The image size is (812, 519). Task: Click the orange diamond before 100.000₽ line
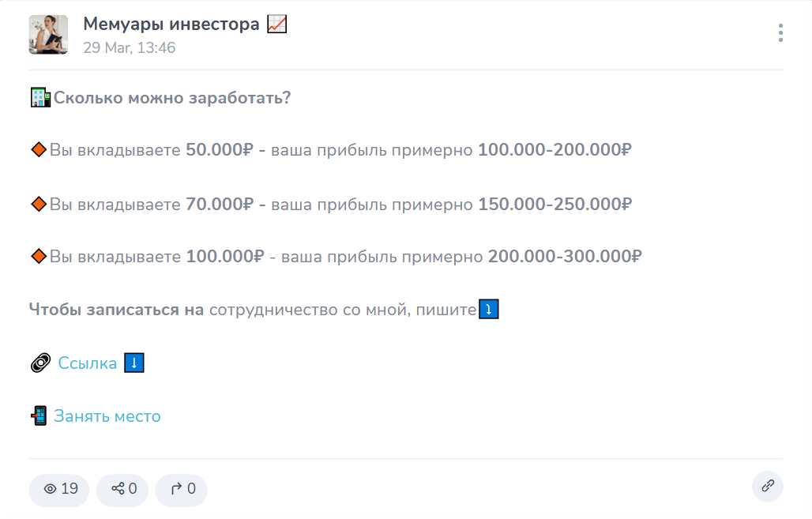pyautogui.click(x=38, y=256)
